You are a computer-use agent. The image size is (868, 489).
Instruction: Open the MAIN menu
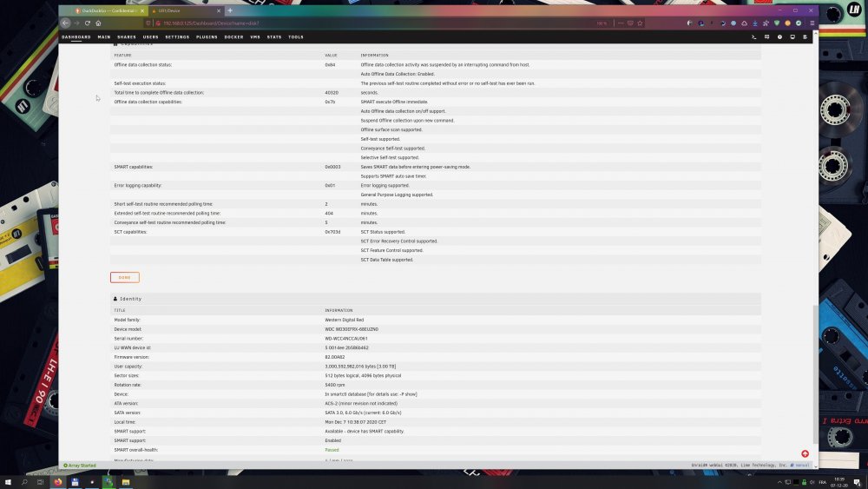(104, 37)
